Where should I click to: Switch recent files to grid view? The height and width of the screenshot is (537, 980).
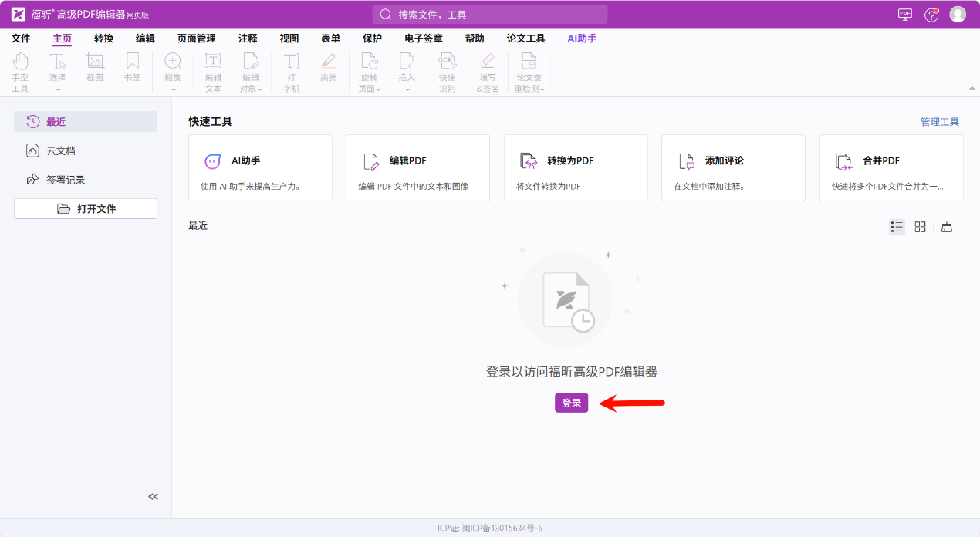click(x=920, y=227)
